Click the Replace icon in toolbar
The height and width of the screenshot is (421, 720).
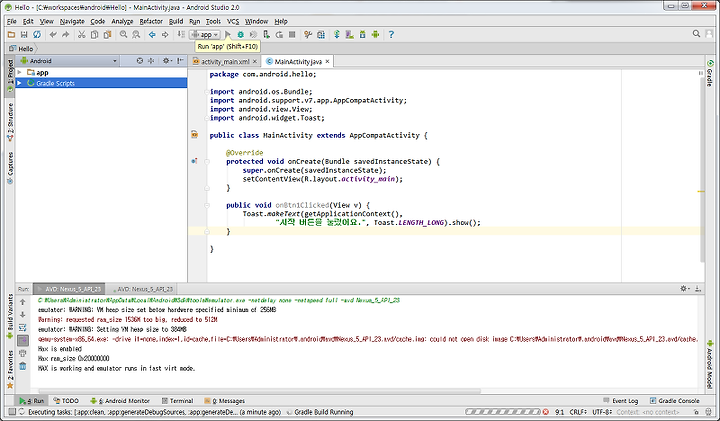pyautogui.click(x=136, y=34)
